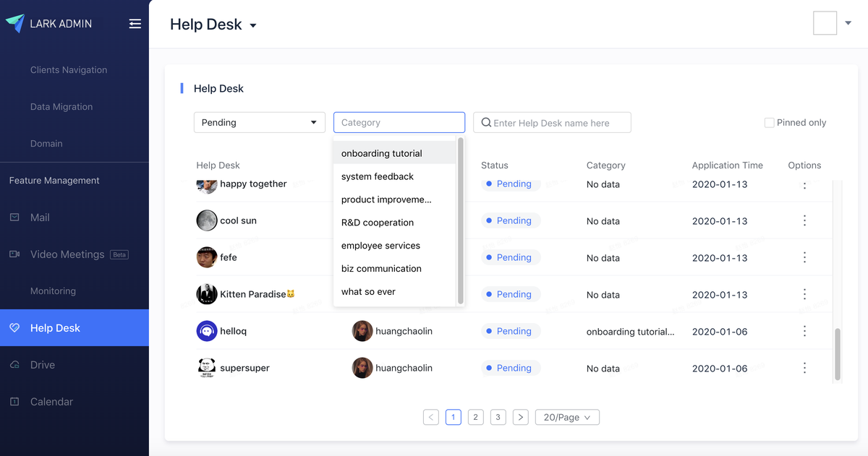Click the Calendar icon in sidebar

click(14, 402)
